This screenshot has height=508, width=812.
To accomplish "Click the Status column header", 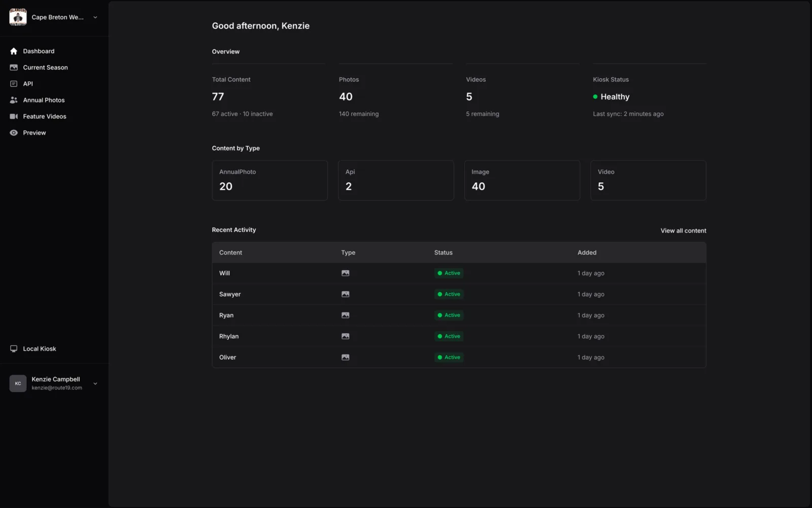I will pos(443,252).
